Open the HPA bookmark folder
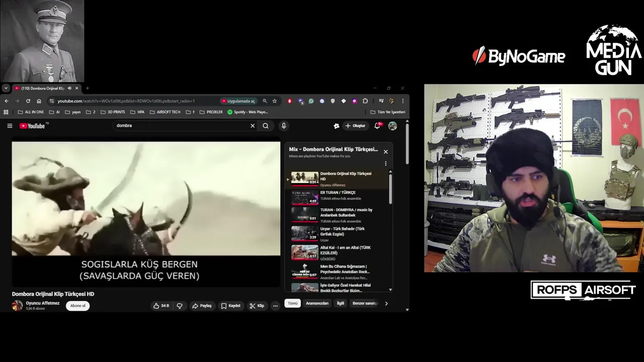The height and width of the screenshot is (362, 644). (x=137, y=112)
